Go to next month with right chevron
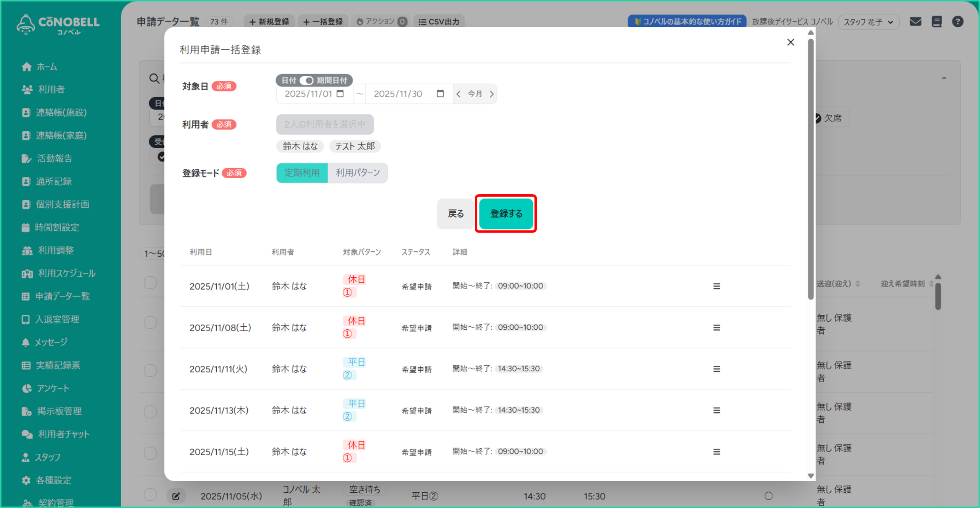This screenshot has height=508, width=980. pyautogui.click(x=492, y=94)
